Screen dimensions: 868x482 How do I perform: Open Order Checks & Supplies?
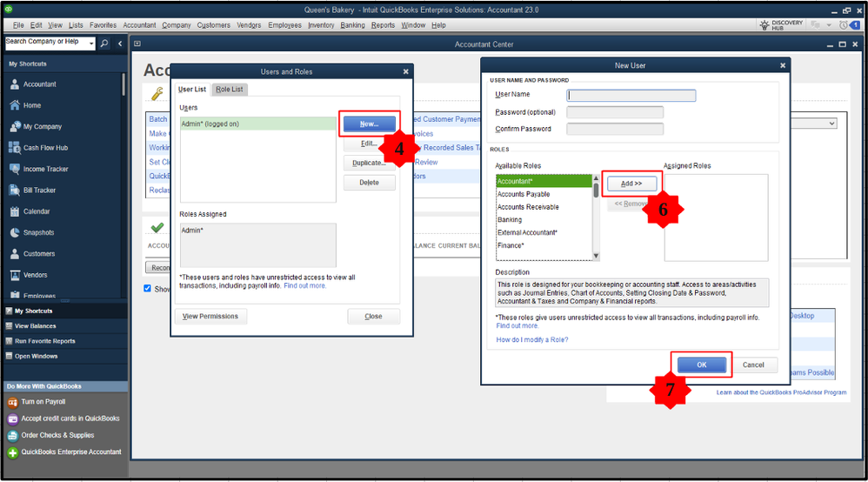[x=57, y=435]
